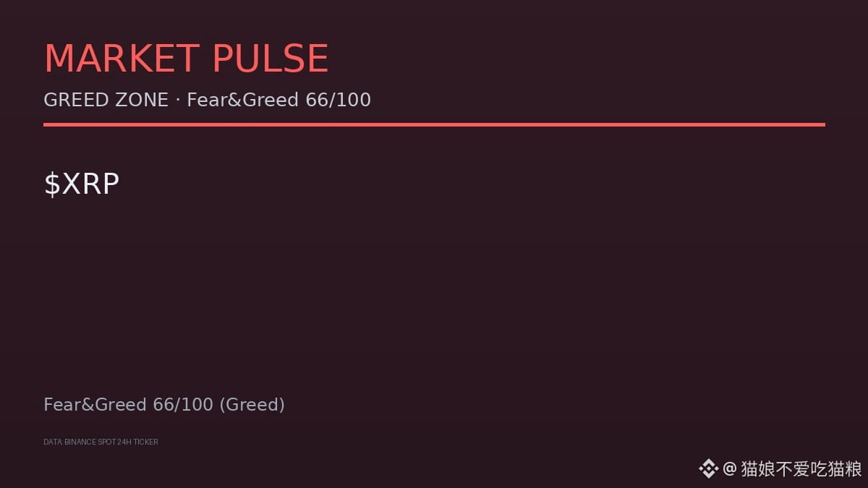Click the MARKET PULSE heading

pos(186,59)
